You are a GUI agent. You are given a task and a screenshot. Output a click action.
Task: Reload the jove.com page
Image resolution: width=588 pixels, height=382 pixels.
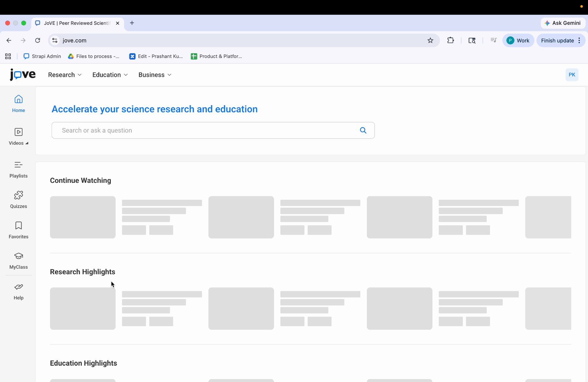tap(38, 40)
